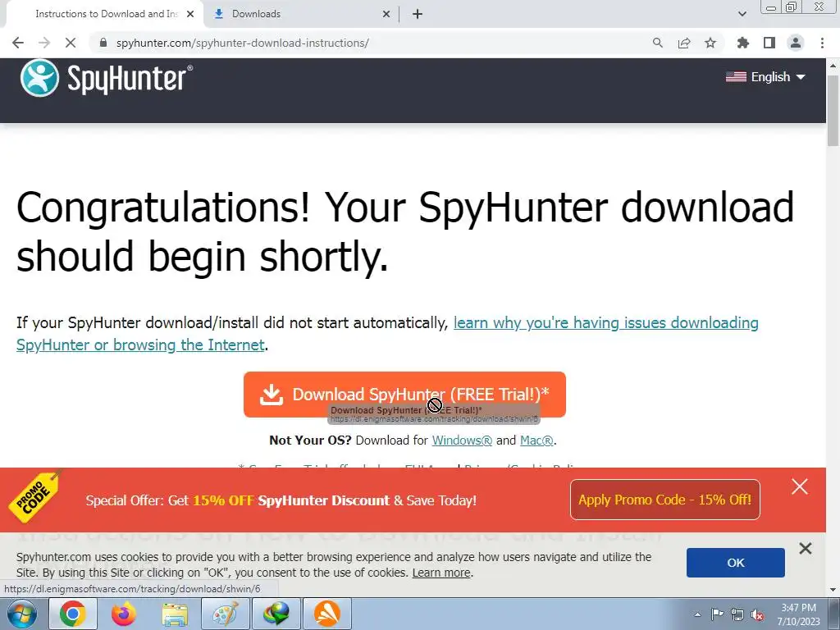Open the cookie Learn more link

[441, 573]
